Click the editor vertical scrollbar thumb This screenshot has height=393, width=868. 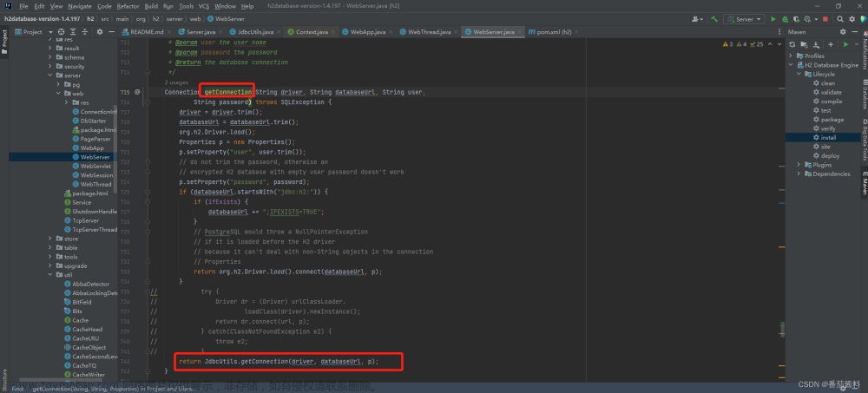pos(782,330)
